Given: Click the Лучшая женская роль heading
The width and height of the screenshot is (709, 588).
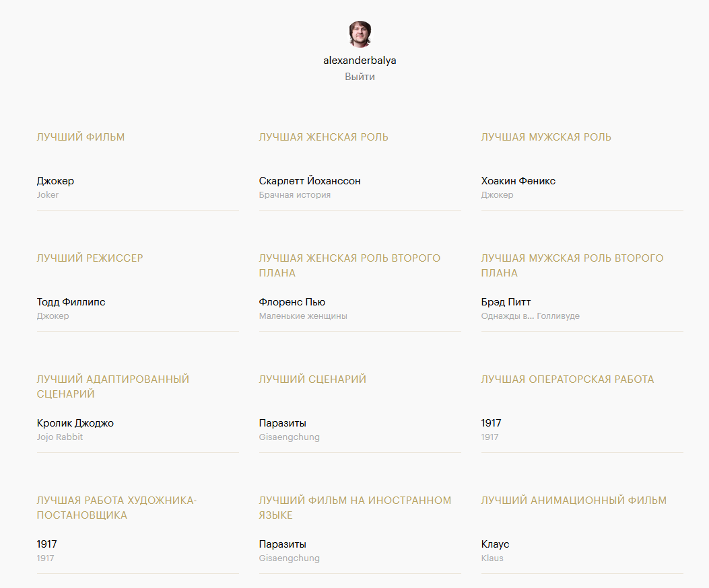Looking at the screenshot, I should [x=324, y=137].
